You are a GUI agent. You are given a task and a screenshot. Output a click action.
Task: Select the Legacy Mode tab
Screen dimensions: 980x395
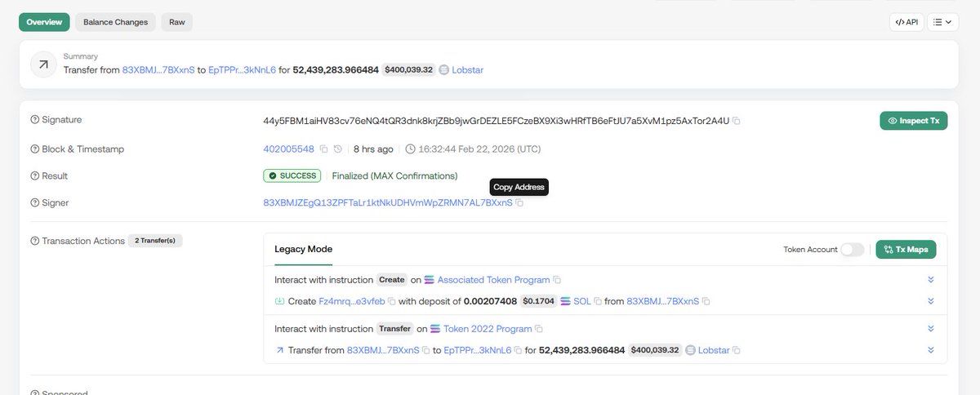point(303,249)
